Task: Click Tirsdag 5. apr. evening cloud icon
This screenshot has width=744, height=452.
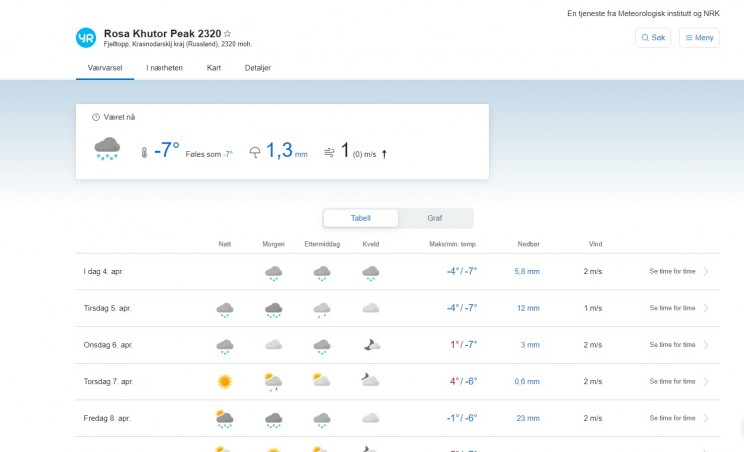Action: (x=371, y=308)
